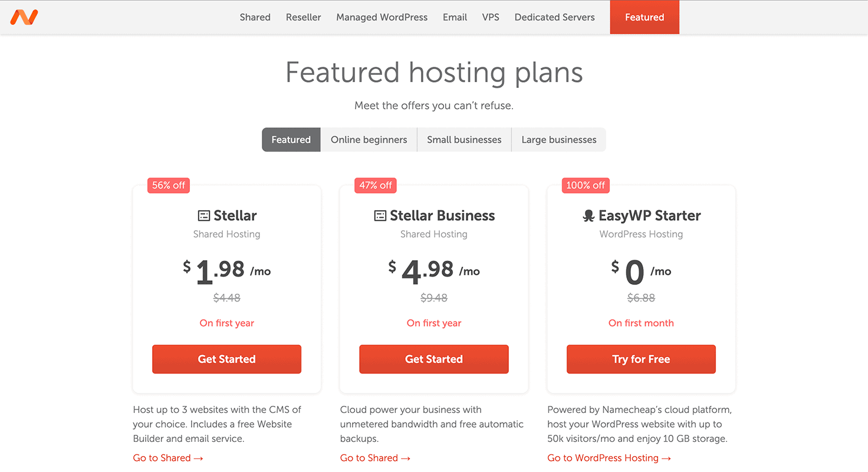This screenshot has width=868, height=472.
Task: Select the highlighted Featured nav item
Action: (x=645, y=17)
